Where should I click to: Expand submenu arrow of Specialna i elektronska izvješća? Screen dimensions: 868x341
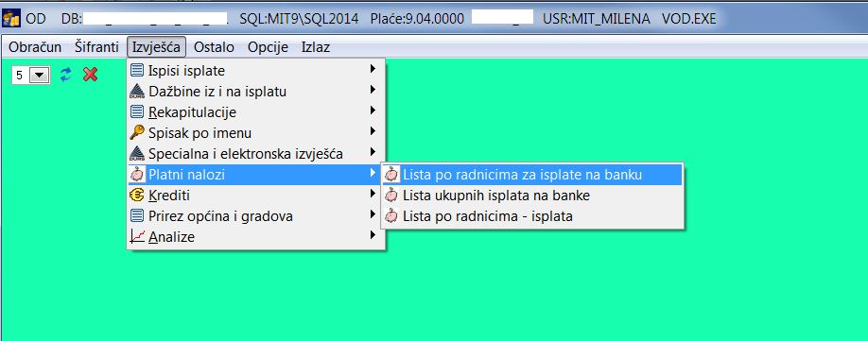click(373, 152)
